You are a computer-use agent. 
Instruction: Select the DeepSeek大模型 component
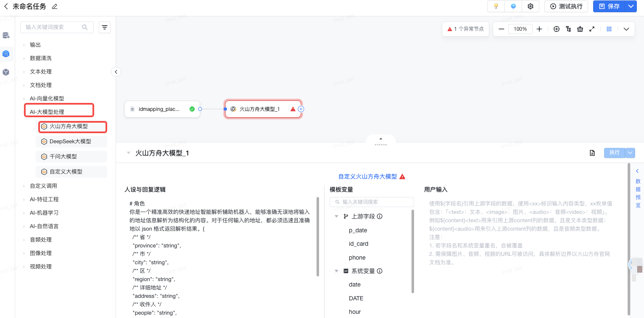point(70,142)
